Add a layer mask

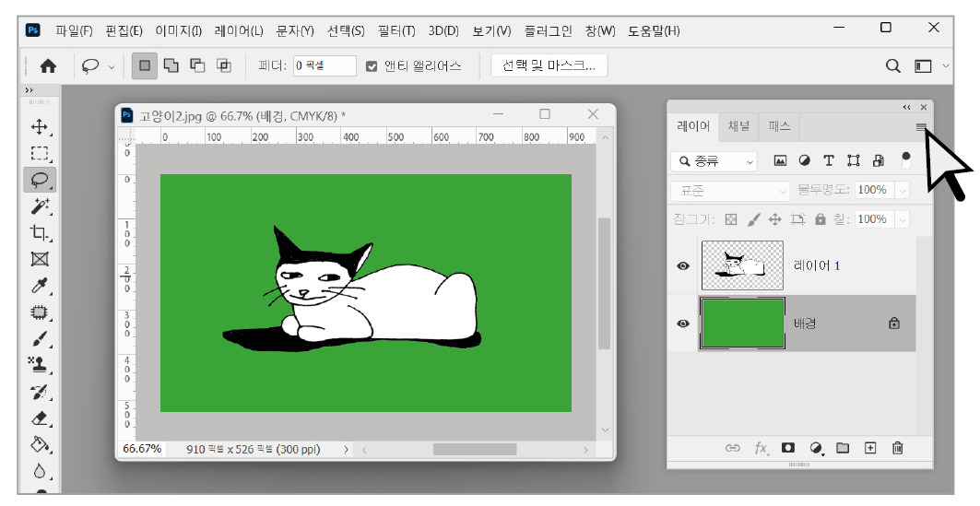click(x=788, y=448)
